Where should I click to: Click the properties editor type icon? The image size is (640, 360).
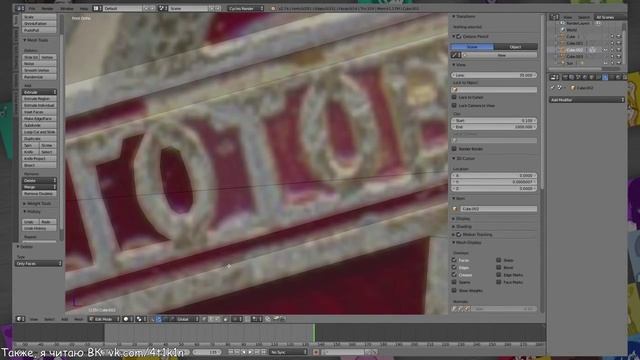pyautogui.click(x=553, y=77)
